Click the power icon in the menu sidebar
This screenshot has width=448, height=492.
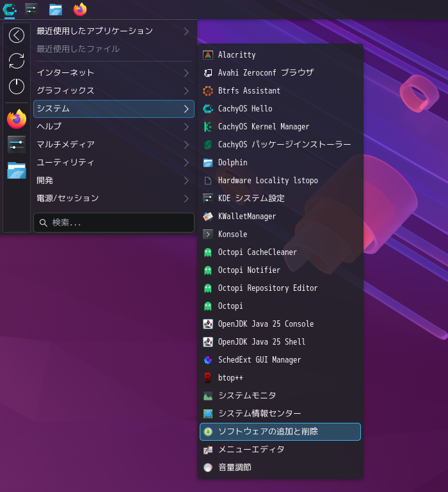[x=17, y=86]
